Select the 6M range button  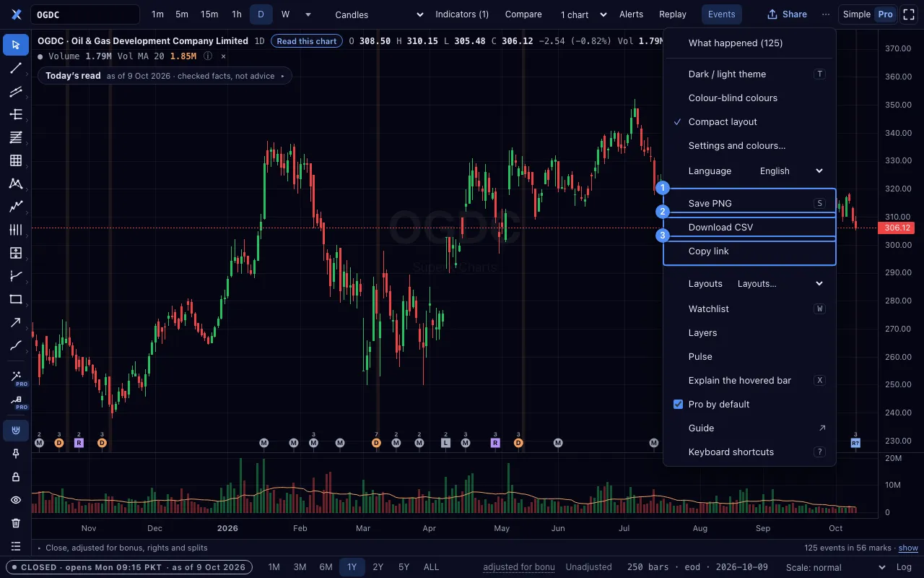[x=326, y=567]
